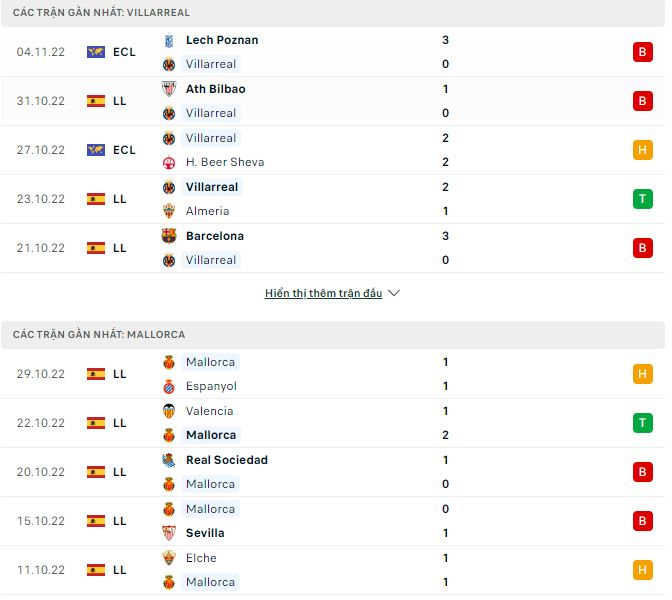Click the Real Sociedad club crest

pos(169,460)
